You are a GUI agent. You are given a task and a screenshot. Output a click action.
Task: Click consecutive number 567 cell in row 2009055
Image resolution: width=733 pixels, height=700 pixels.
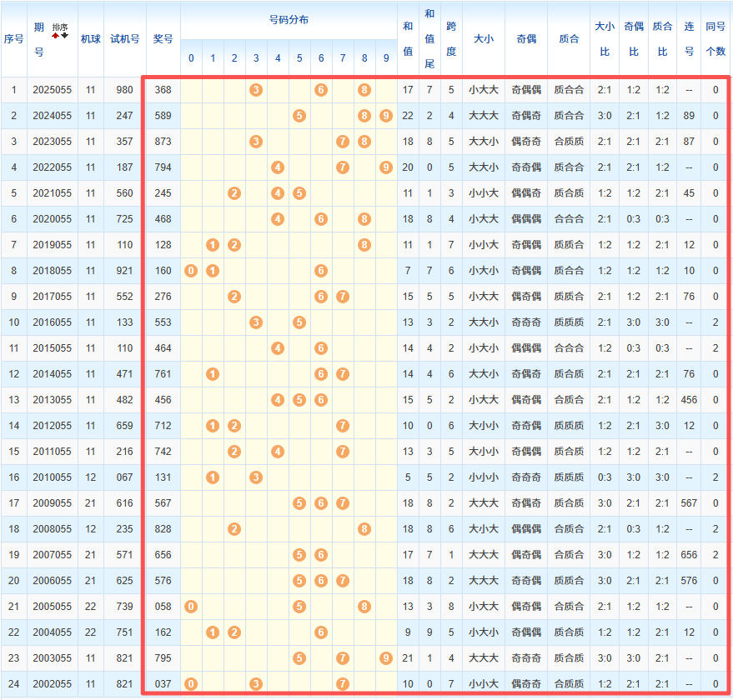[x=690, y=503]
